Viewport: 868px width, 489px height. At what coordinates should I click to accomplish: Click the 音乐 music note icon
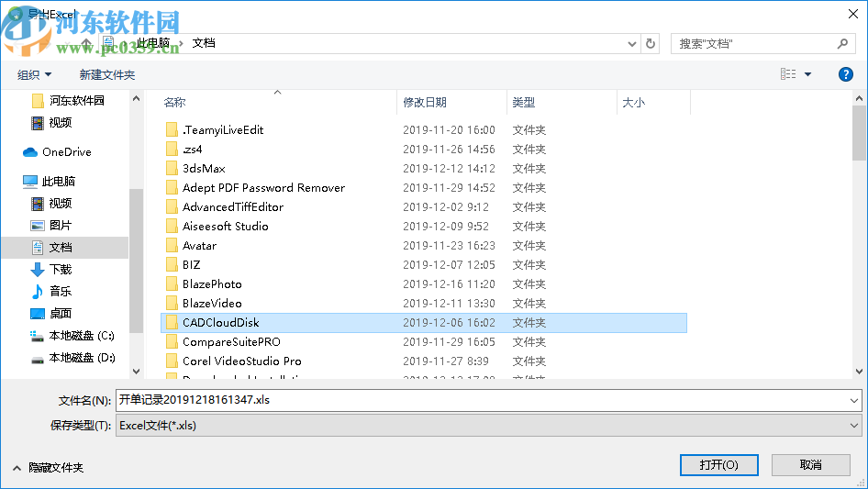[37, 292]
